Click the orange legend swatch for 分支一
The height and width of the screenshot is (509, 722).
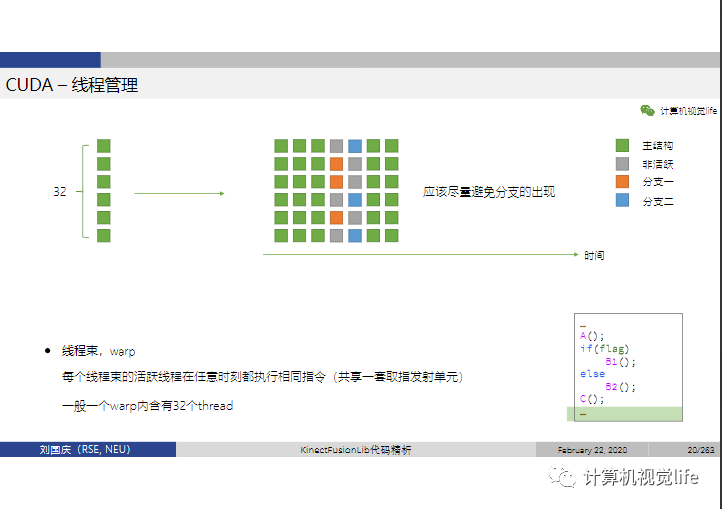point(622,181)
